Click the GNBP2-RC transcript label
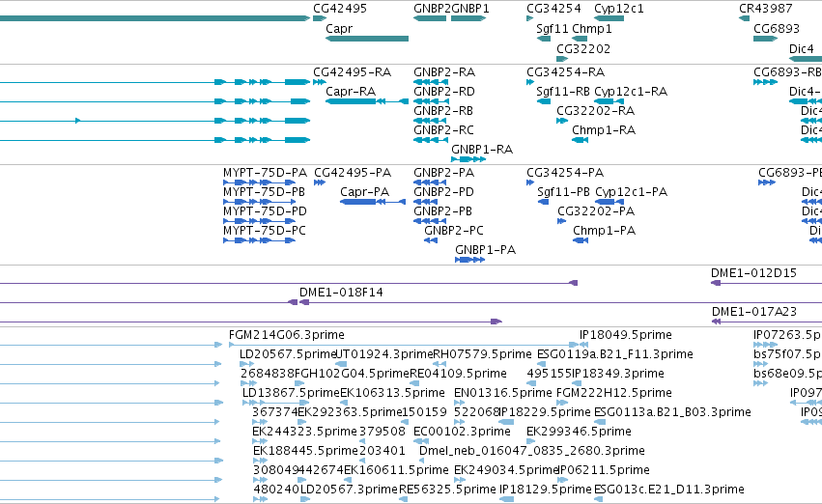Image resolution: width=822 pixels, height=504 pixels. [x=443, y=130]
